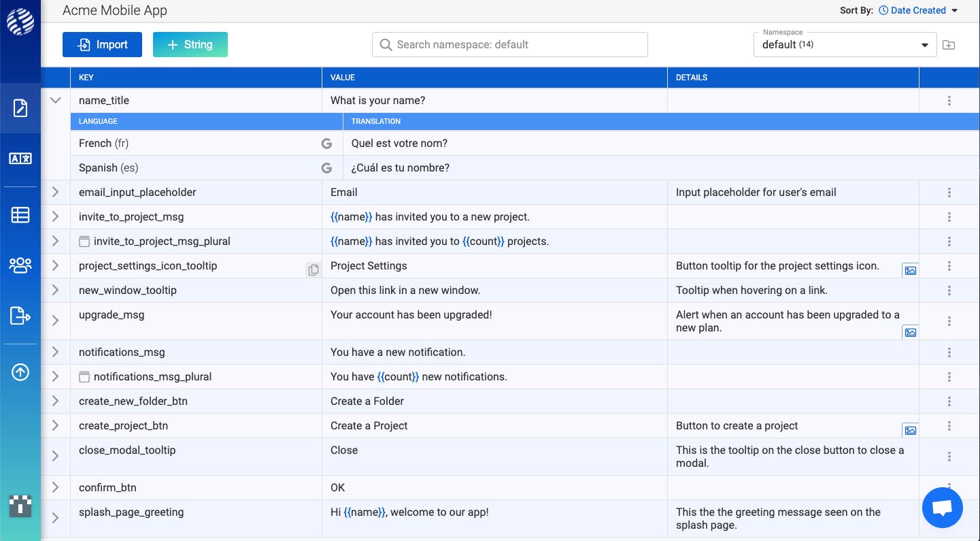Open the more options menu for name_title
Screen dimensions: 980x541
[x=949, y=101]
